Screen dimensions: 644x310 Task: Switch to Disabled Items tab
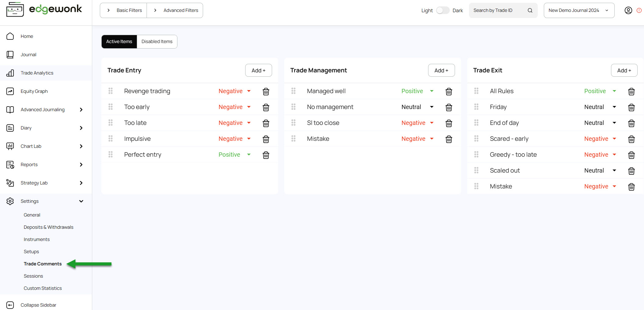point(157,42)
